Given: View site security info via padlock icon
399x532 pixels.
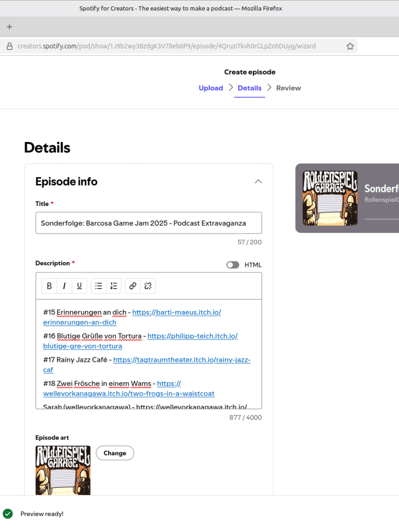Looking at the screenshot, I should click(x=9, y=46).
